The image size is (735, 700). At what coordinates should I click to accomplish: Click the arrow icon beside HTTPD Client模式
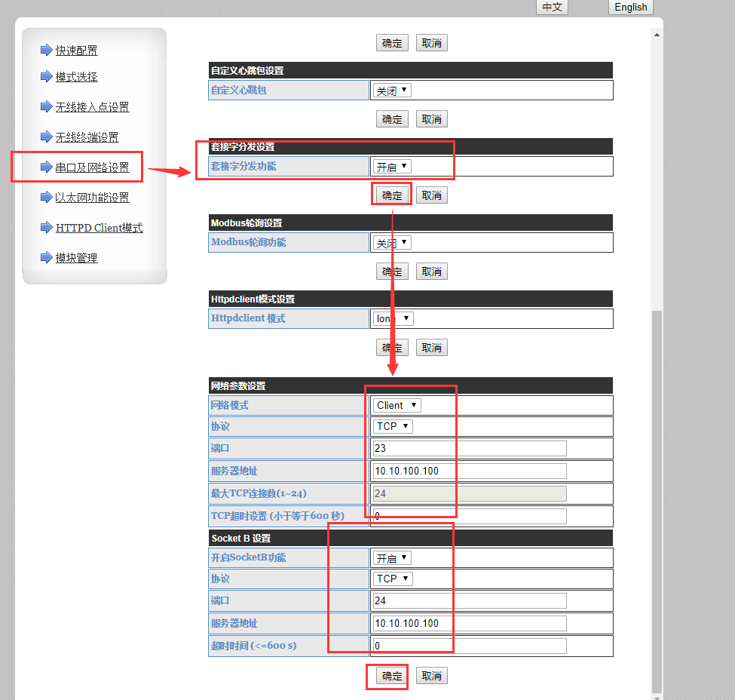[x=46, y=228]
